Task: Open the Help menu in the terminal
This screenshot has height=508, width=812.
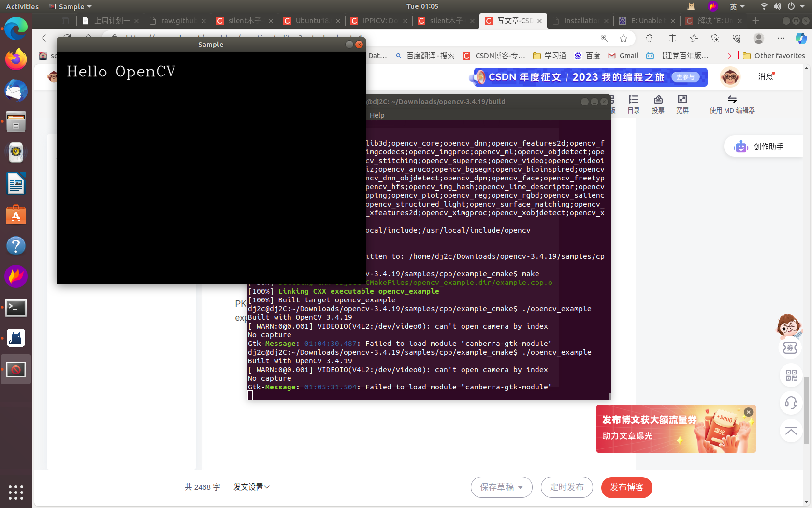Action: (x=377, y=115)
